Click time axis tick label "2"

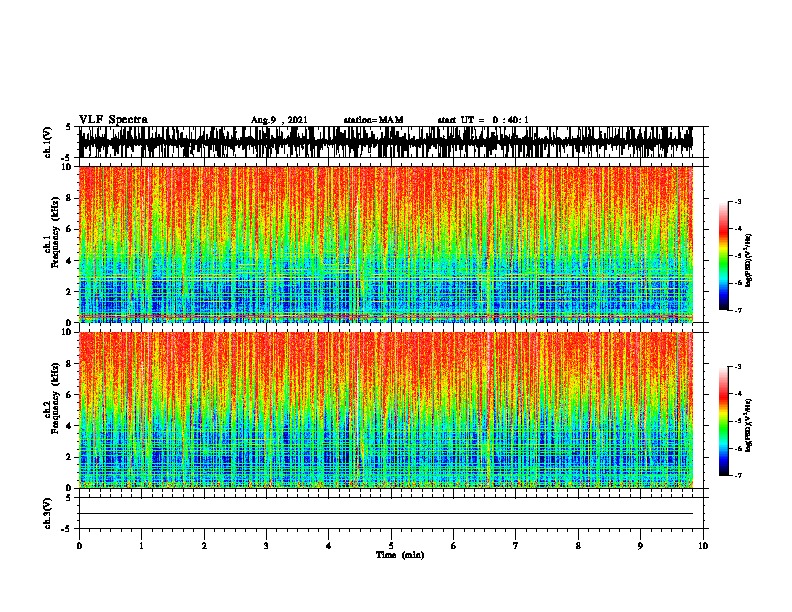(204, 546)
